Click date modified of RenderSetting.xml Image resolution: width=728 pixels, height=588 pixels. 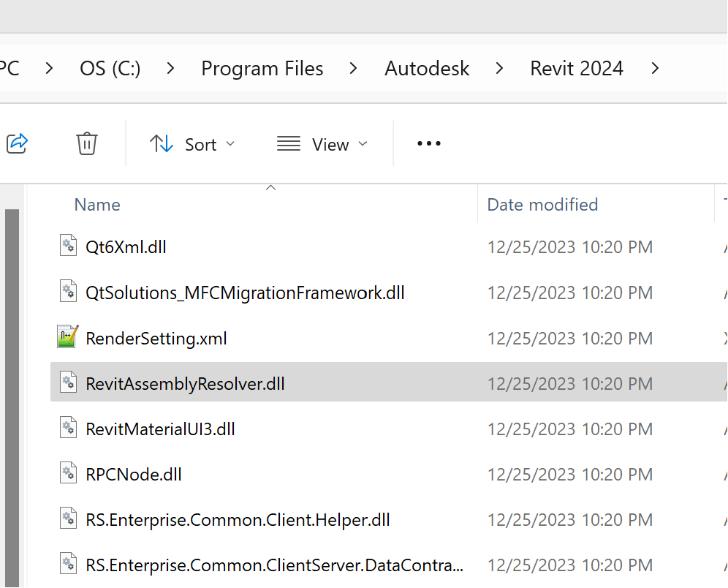(x=569, y=339)
